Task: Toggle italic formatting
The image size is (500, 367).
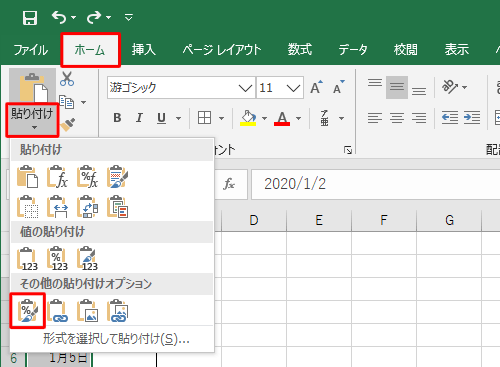Action: coord(139,118)
